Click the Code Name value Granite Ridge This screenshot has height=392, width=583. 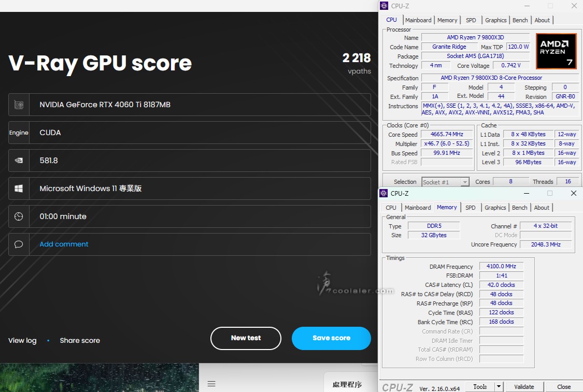coord(449,47)
